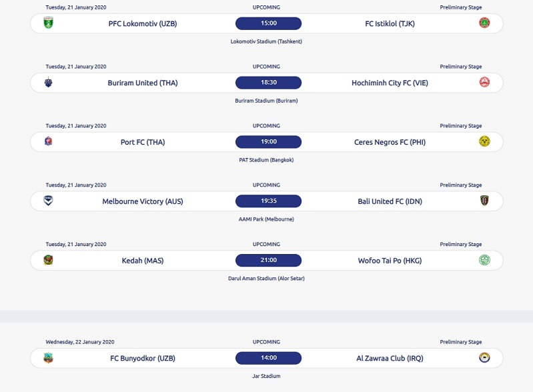The width and height of the screenshot is (533, 392).
Task: Select the 19:35 Melbourne match time
Action: pyautogui.click(x=269, y=201)
